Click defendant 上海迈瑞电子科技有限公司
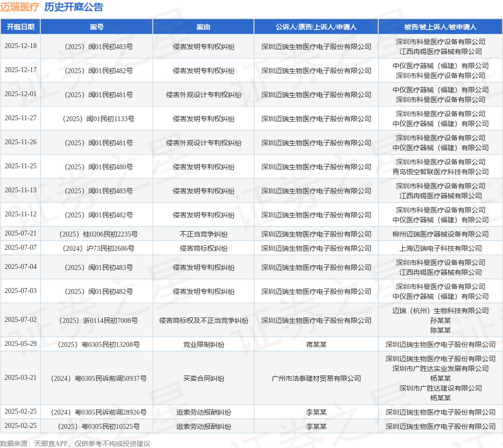Image resolution: width=503 pixels, height=448 pixels. tap(441, 248)
